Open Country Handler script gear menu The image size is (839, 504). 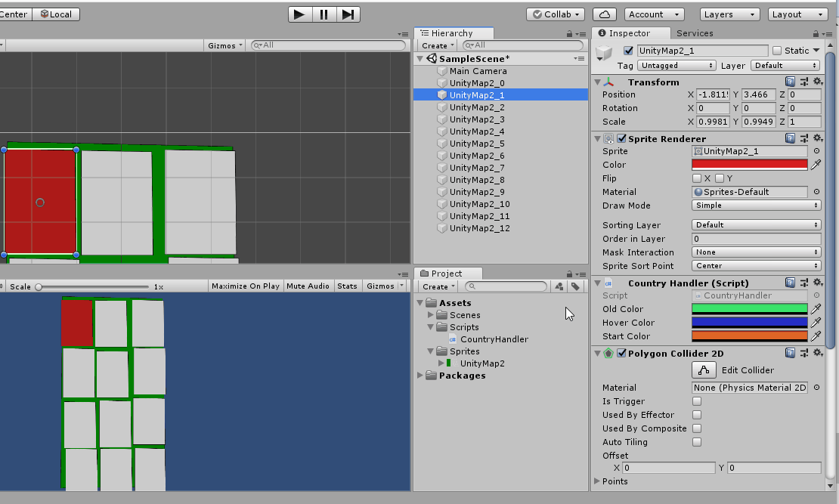[818, 283]
